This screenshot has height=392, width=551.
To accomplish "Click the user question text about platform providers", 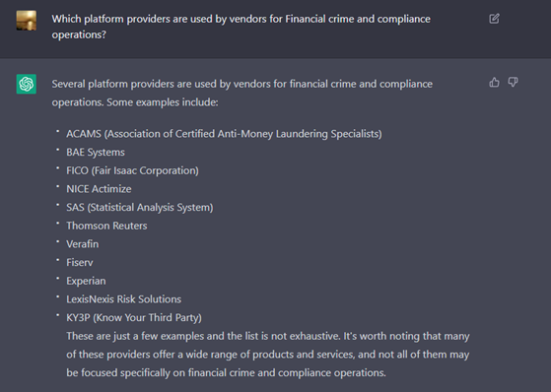I will [x=241, y=27].
